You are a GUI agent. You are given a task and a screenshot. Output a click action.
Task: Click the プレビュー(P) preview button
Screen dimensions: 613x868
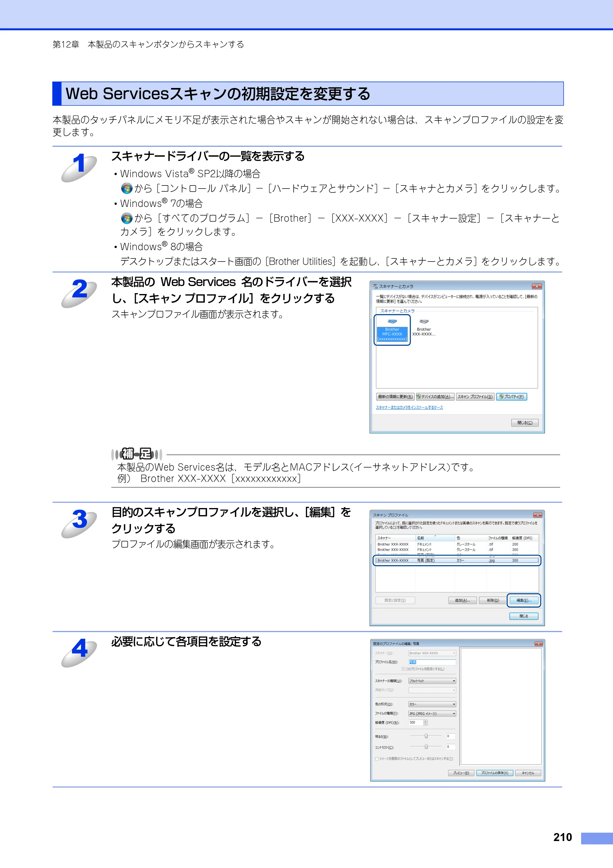pos(461,773)
